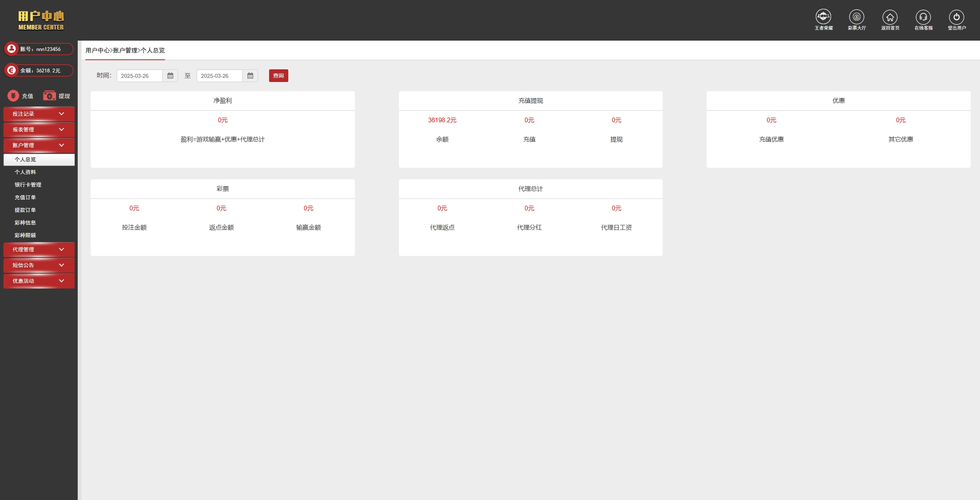
Task: Expand the 代理管理 chevron
Action: [x=61, y=249]
